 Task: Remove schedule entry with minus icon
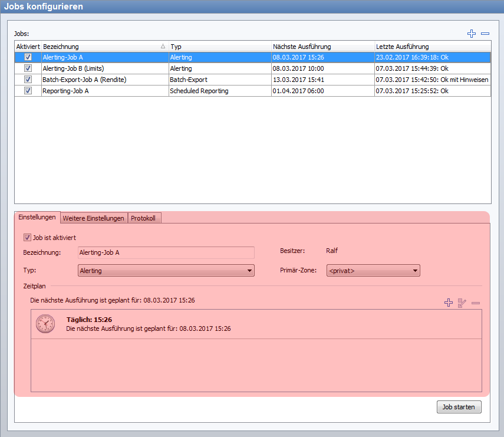[476, 303]
